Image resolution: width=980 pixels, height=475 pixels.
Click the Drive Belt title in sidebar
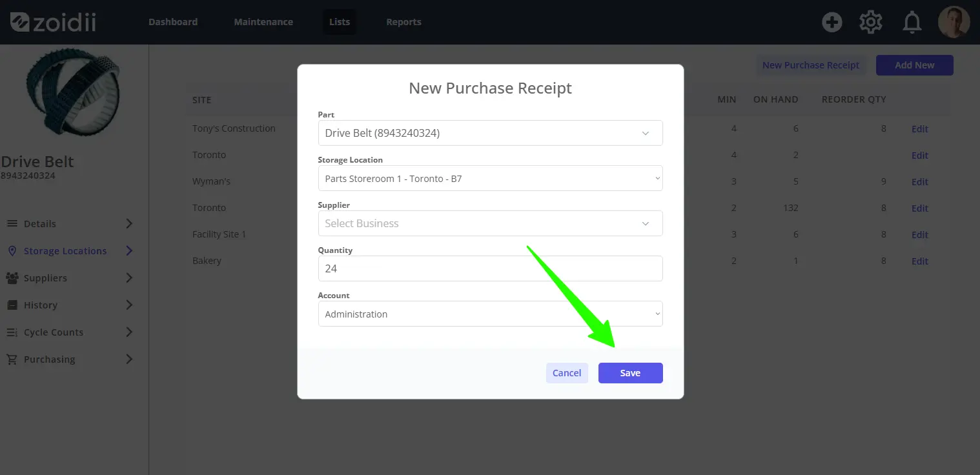[x=37, y=161]
